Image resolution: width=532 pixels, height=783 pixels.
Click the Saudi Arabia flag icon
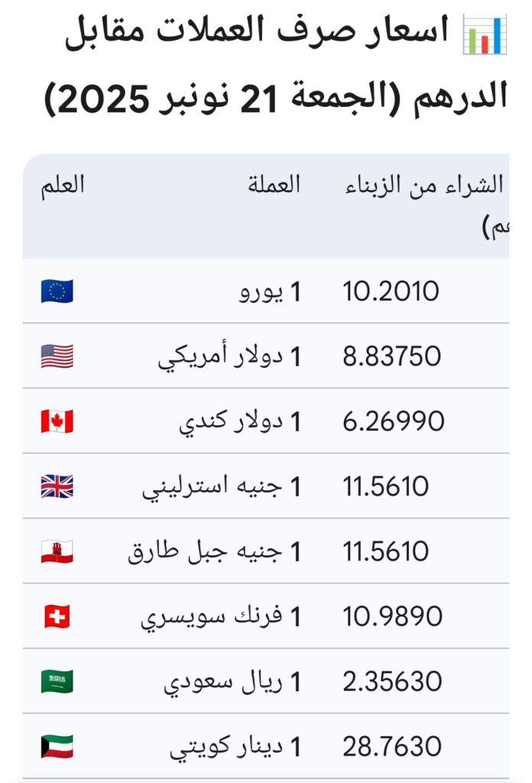tap(57, 681)
